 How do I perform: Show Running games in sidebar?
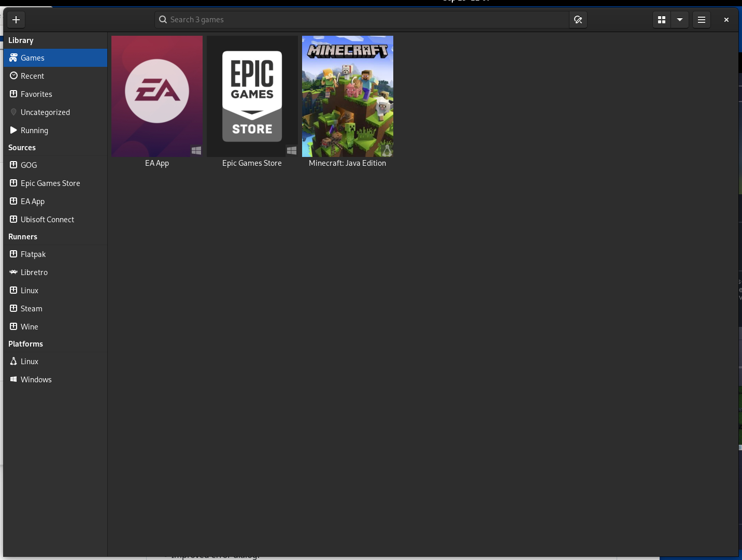[34, 131]
